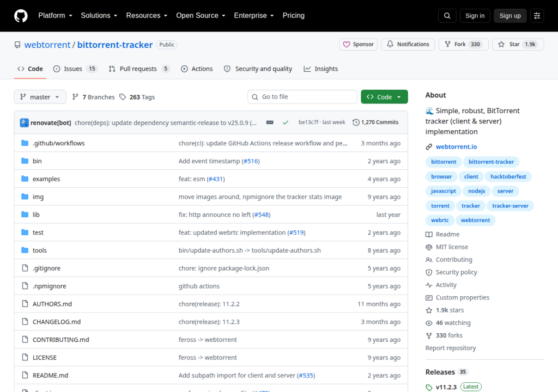Click the Go to file search field
This screenshot has width=558, height=392.
(x=302, y=97)
